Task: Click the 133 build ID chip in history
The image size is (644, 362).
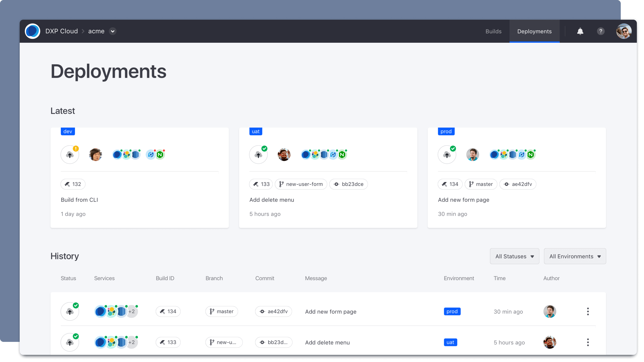Action: 168,342
